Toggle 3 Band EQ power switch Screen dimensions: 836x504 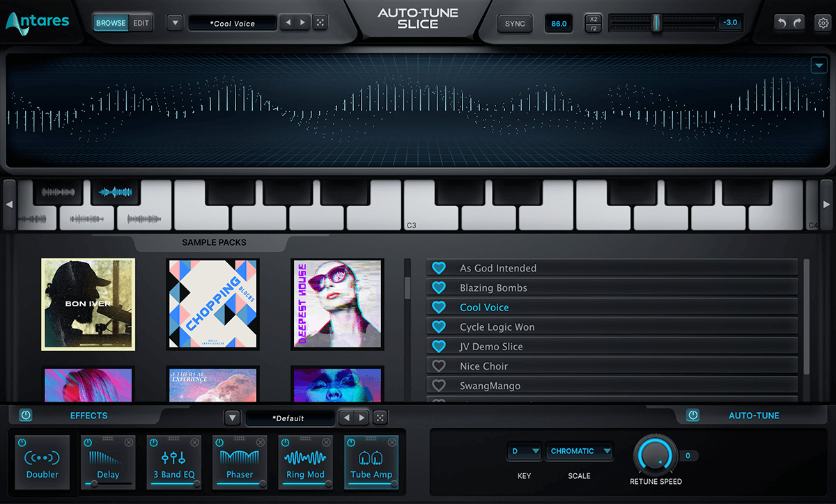click(153, 443)
